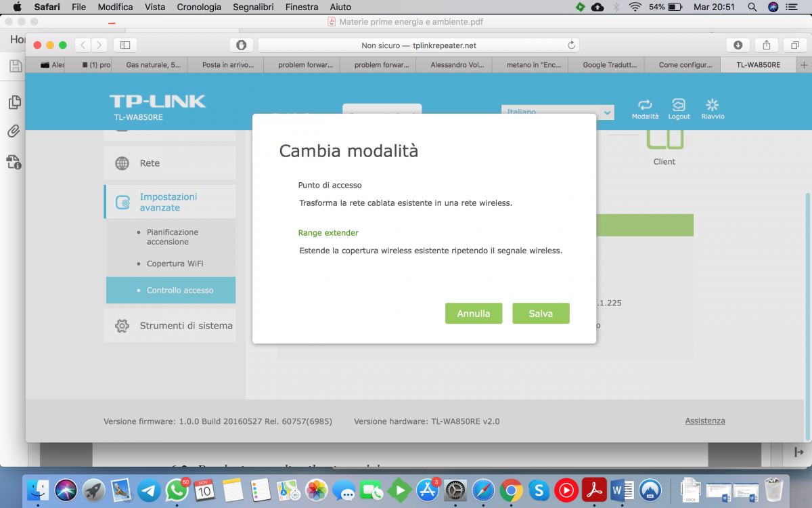The image size is (812, 508).
Task: Click the Salva button in dialog
Action: click(541, 314)
